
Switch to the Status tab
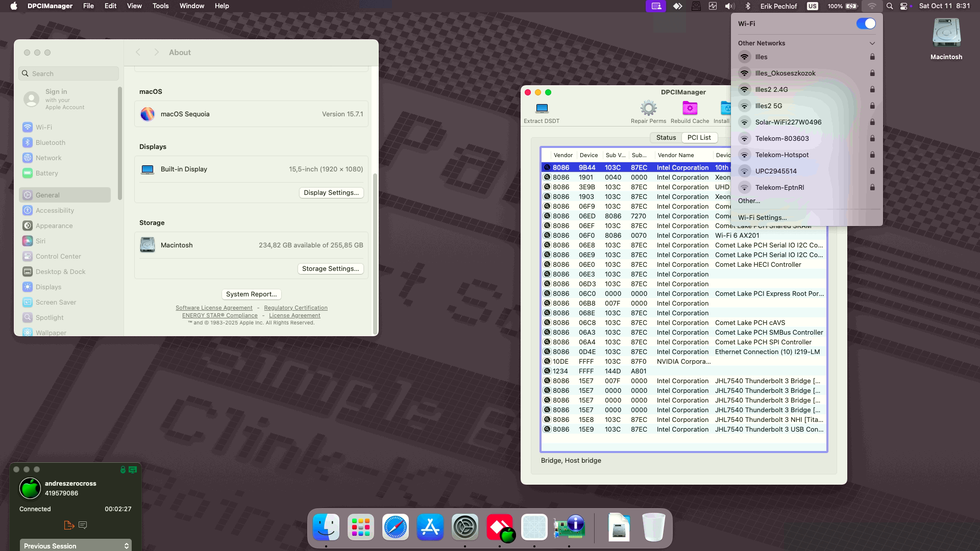666,138
